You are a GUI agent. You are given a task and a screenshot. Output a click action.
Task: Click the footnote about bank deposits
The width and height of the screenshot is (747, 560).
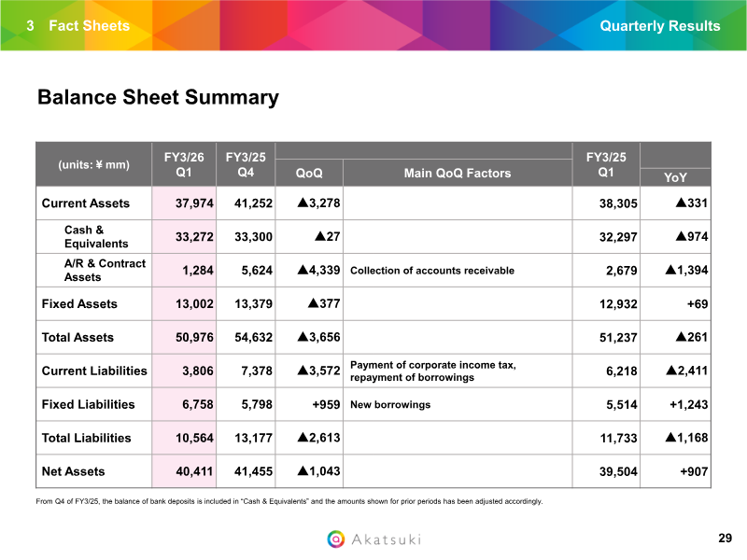click(x=289, y=501)
